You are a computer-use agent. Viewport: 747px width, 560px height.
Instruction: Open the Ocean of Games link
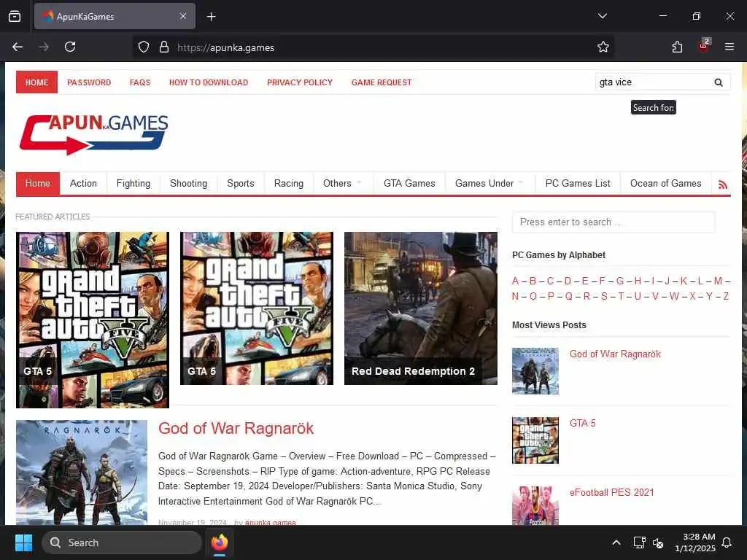pos(665,183)
